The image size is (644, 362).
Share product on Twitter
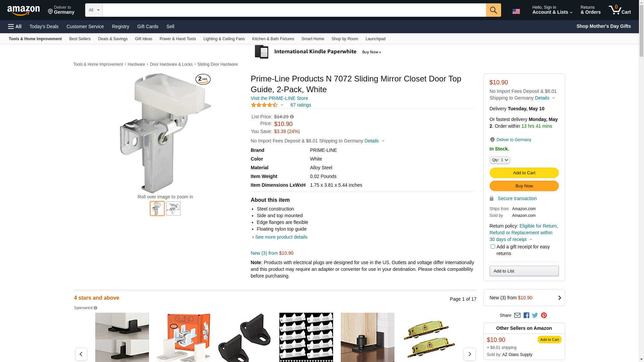[535, 315]
